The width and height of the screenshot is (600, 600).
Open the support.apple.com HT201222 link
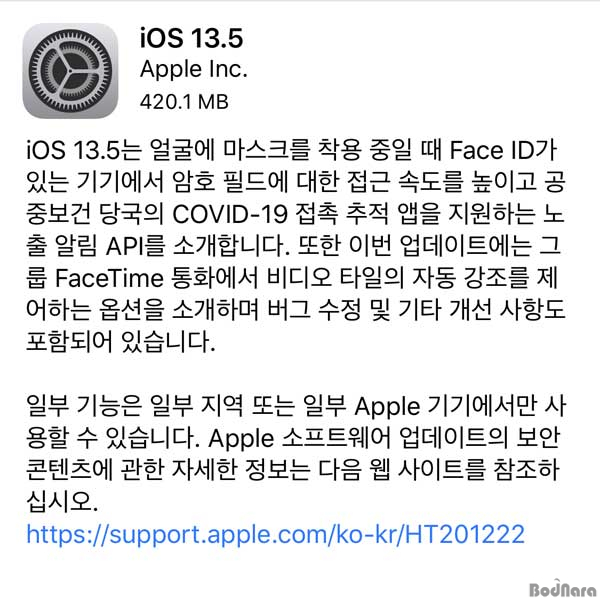[x=275, y=534]
